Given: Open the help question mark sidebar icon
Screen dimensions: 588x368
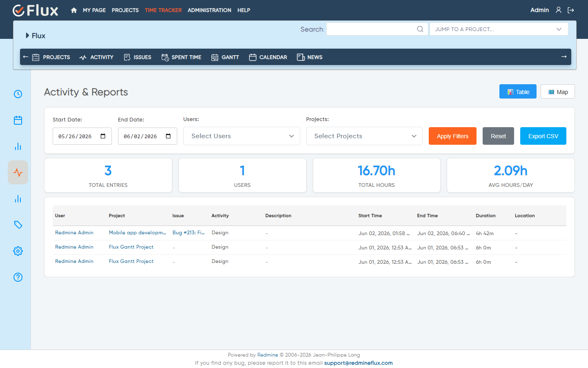Looking at the screenshot, I should 18,277.
